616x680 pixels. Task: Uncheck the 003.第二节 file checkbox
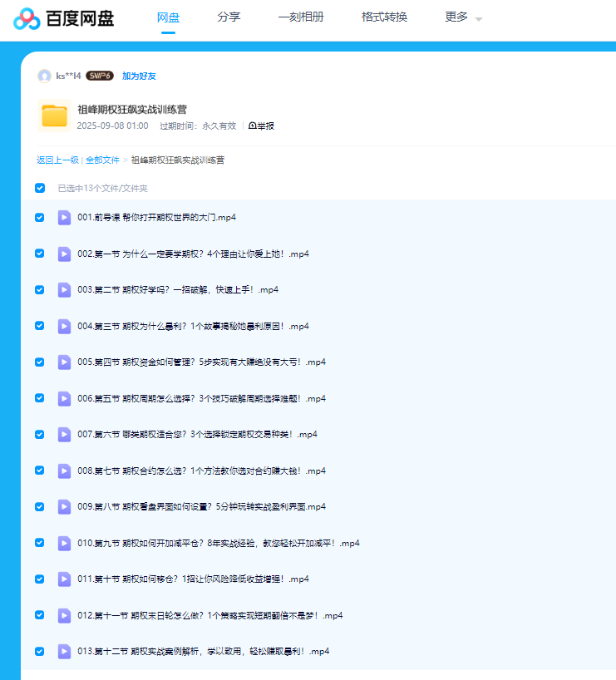click(40, 290)
